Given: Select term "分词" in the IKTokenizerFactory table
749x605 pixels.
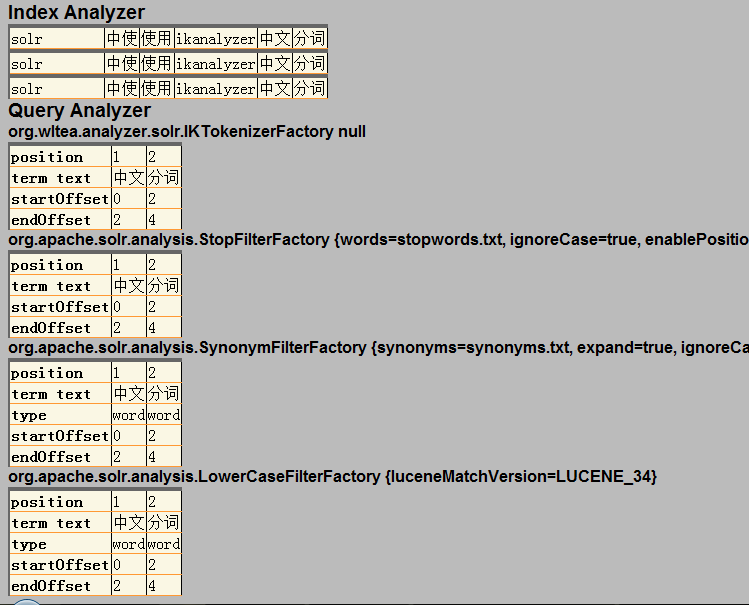Looking at the screenshot, I should pyautogui.click(x=164, y=178).
